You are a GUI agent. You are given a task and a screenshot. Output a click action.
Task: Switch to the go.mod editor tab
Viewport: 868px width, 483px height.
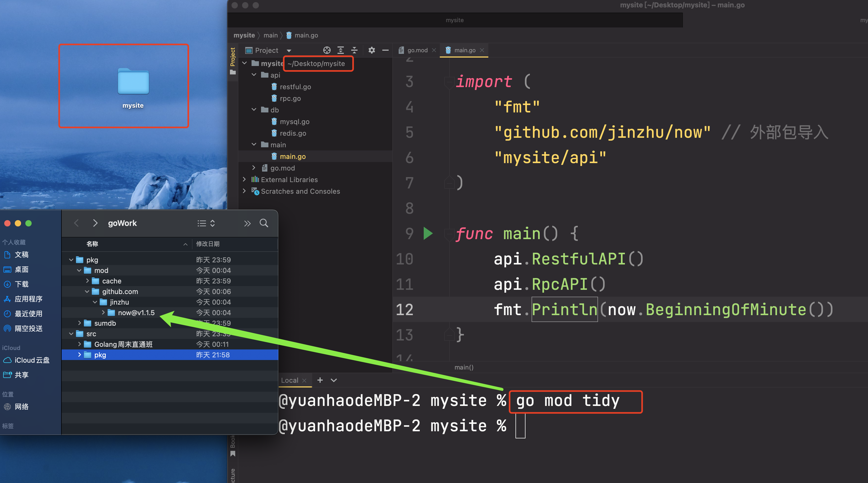[x=417, y=50]
